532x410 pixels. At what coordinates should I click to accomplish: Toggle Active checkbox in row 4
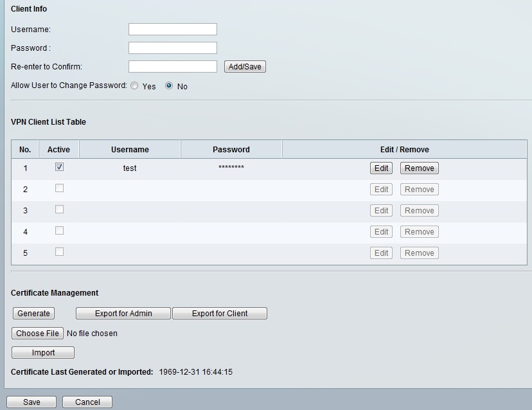coord(59,231)
